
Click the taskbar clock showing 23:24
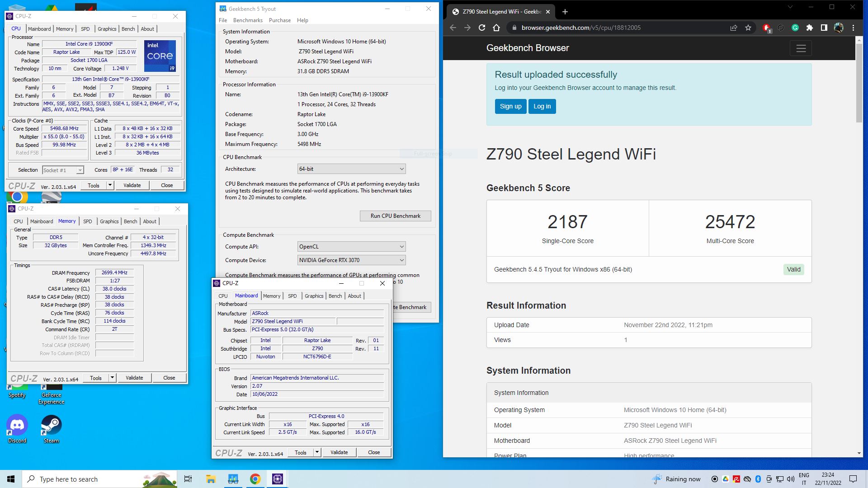pos(828,479)
